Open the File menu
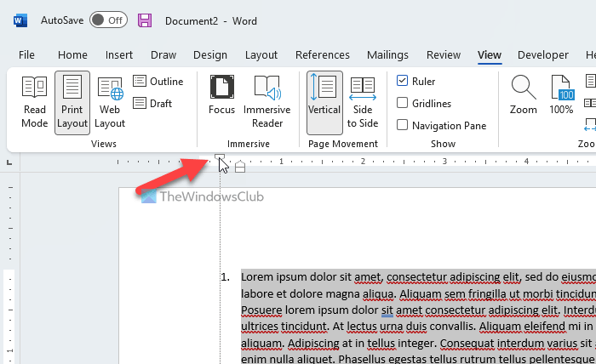 (26, 55)
